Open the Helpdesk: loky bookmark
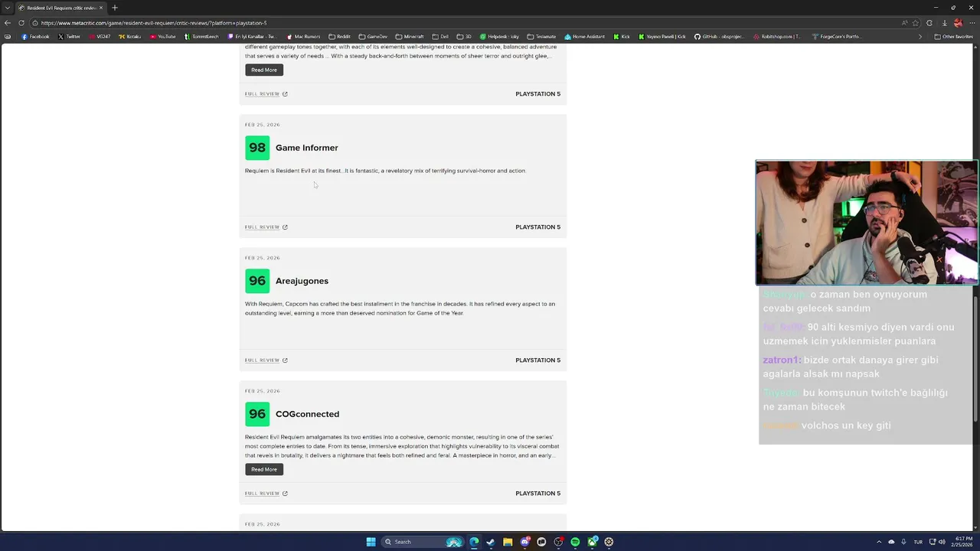The image size is (980, 551). click(499, 37)
